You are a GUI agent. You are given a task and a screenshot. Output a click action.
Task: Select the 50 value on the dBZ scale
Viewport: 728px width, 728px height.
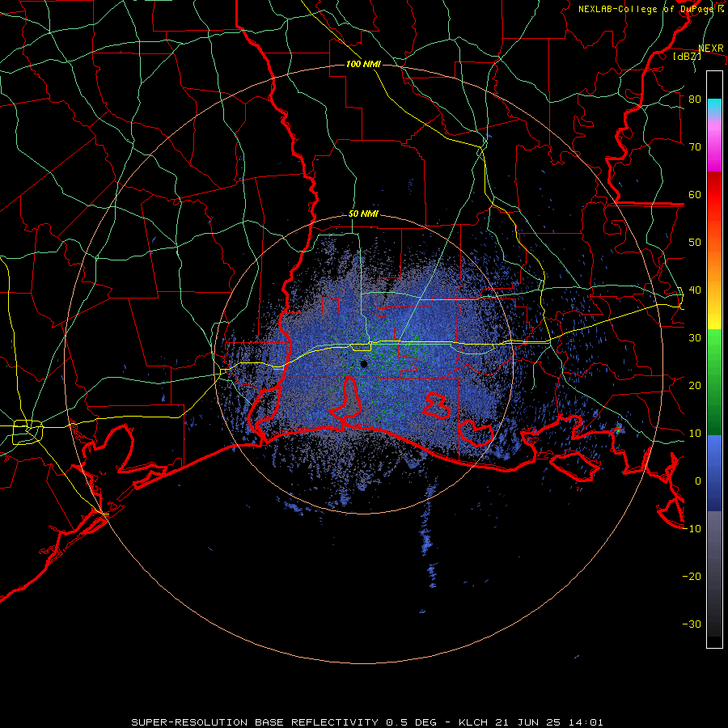click(695, 243)
